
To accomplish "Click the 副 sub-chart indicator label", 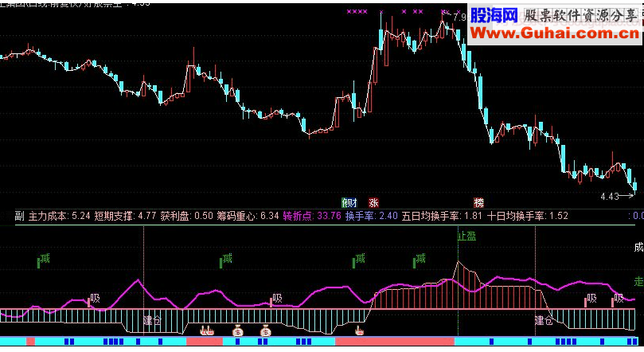I will click(x=19, y=216).
